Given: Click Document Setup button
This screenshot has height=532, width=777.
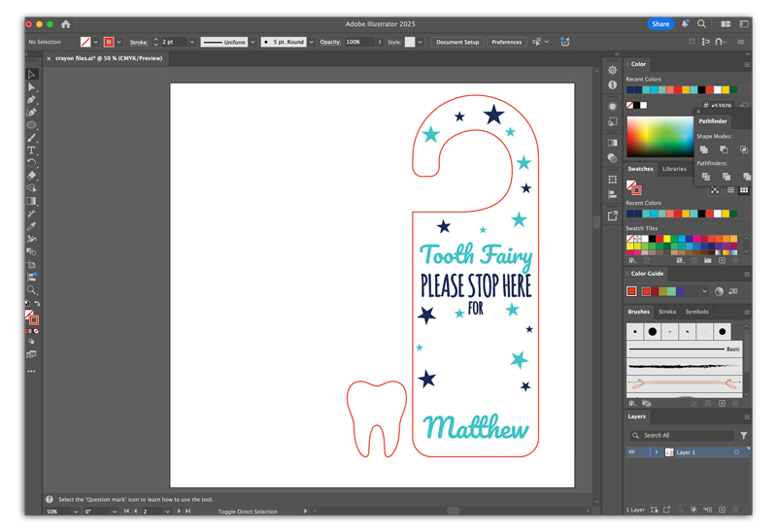Looking at the screenshot, I should coord(457,42).
